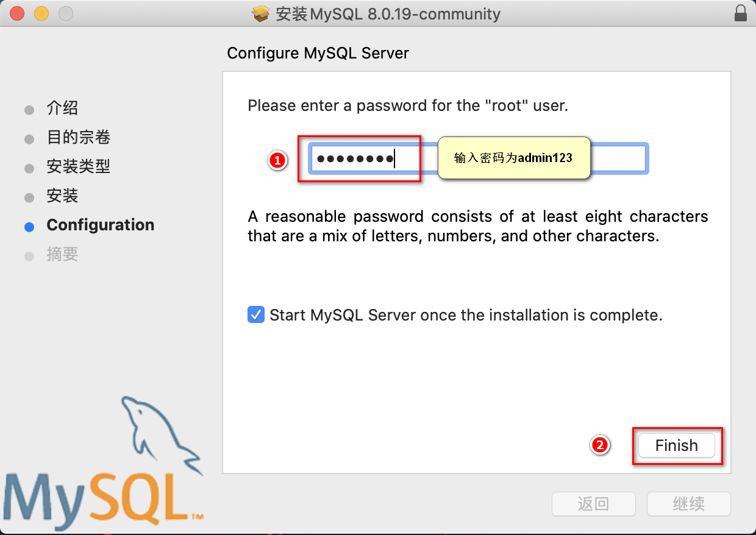Click the 返回 button
This screenshot has height=535, width=756.
pyautogui.click(x=593, y=503)
